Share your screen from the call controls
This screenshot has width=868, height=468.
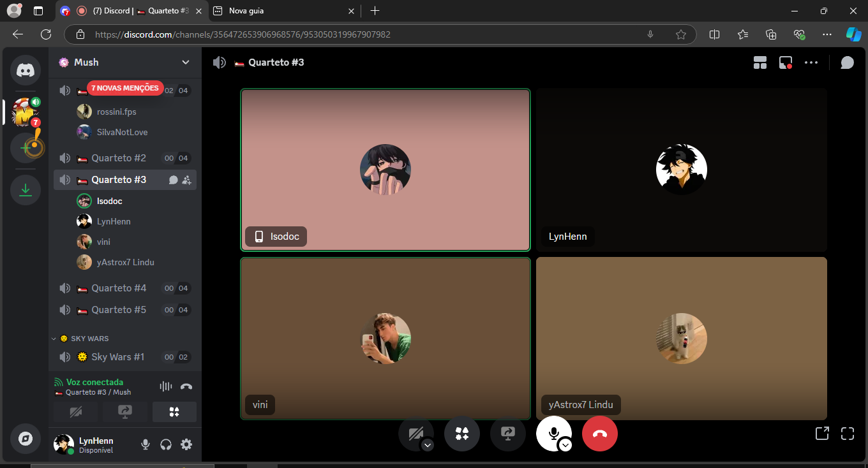pyautogui.click(x=508, y=434)
